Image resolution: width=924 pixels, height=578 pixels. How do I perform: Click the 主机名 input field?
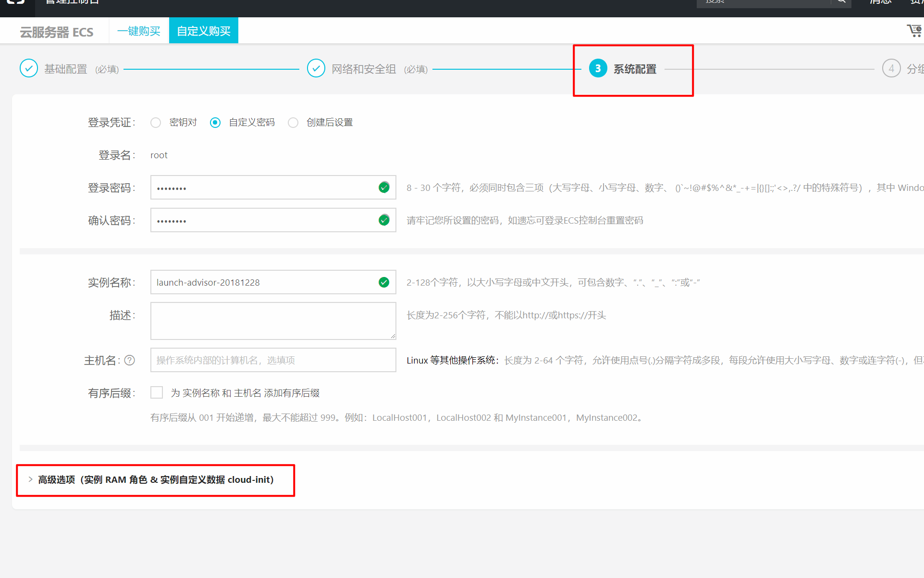273,360
